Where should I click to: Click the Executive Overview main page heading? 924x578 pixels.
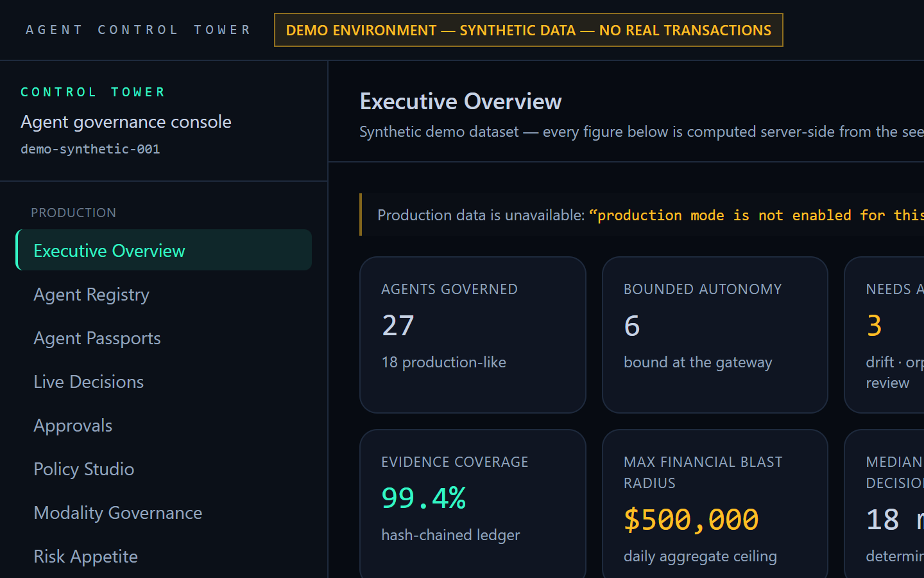tap(461, 101)
